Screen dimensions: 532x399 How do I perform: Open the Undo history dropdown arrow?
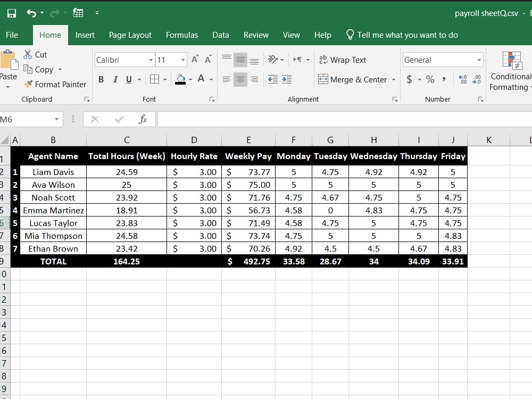click(x=42, y=13)
